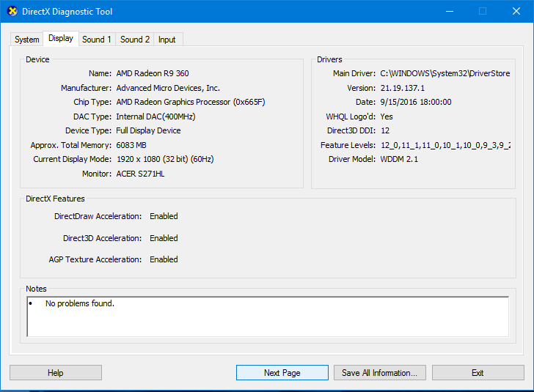Image resolution: width=534 pixels, height=392 pixels.
Task: Minimize the DirectX Diagnostic Tool window
Action: tap(450, 11)
